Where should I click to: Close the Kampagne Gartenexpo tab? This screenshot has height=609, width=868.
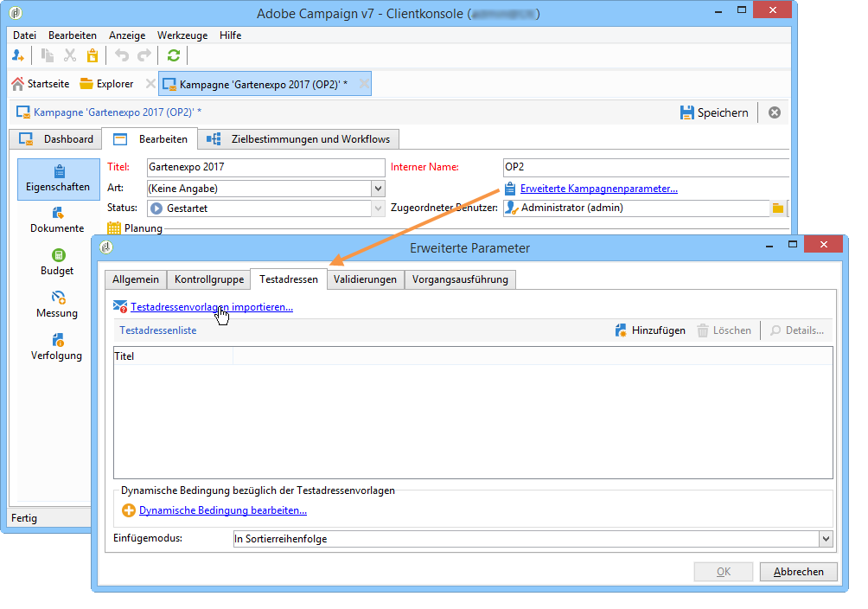[x=364, y=84]
